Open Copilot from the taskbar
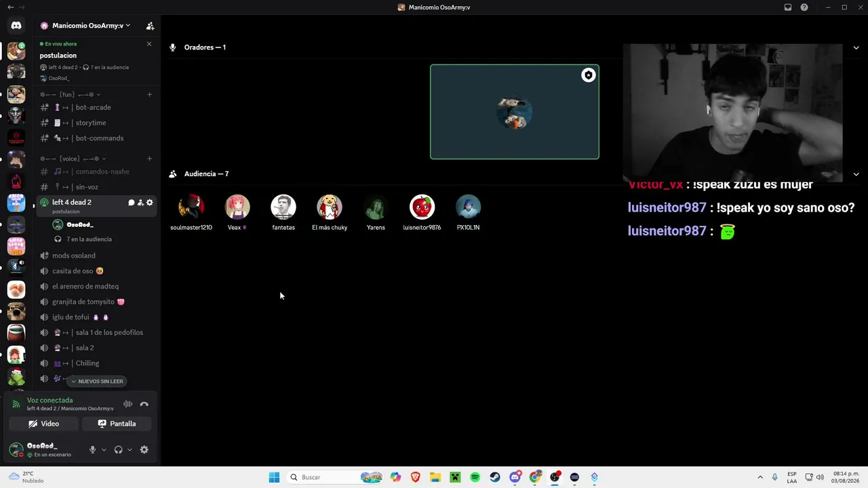This screenshot has width=868, height=488. 395,477
